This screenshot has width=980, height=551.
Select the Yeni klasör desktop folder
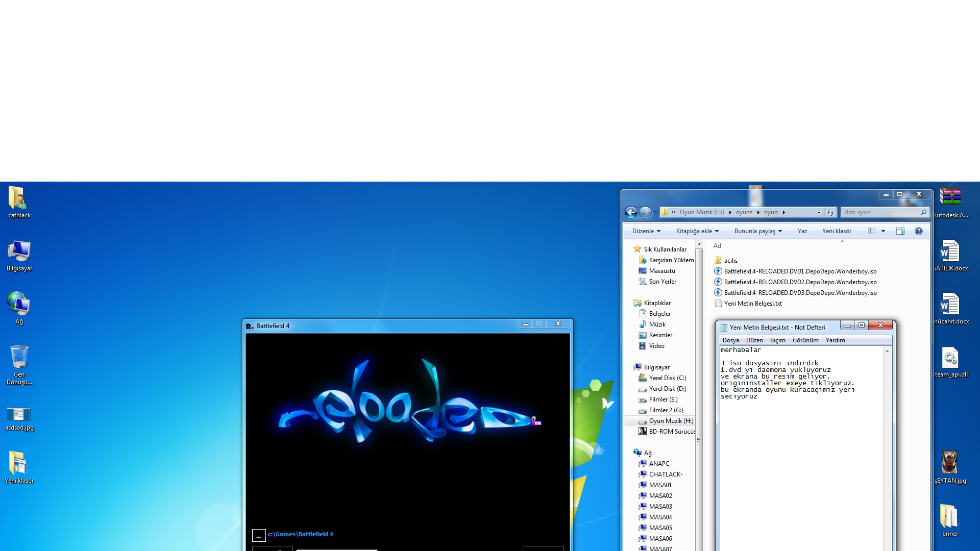pyautogui.click(x=19, y=467)
